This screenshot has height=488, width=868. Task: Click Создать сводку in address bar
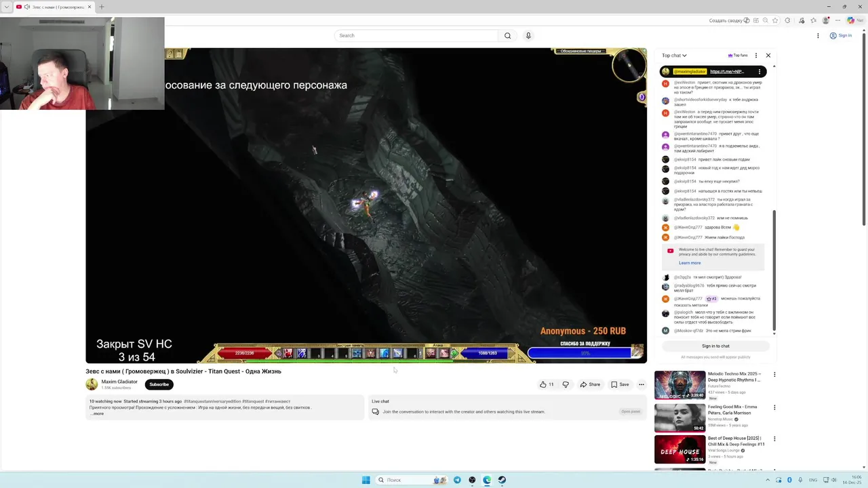pyautogui.click(x=729, y=20)
